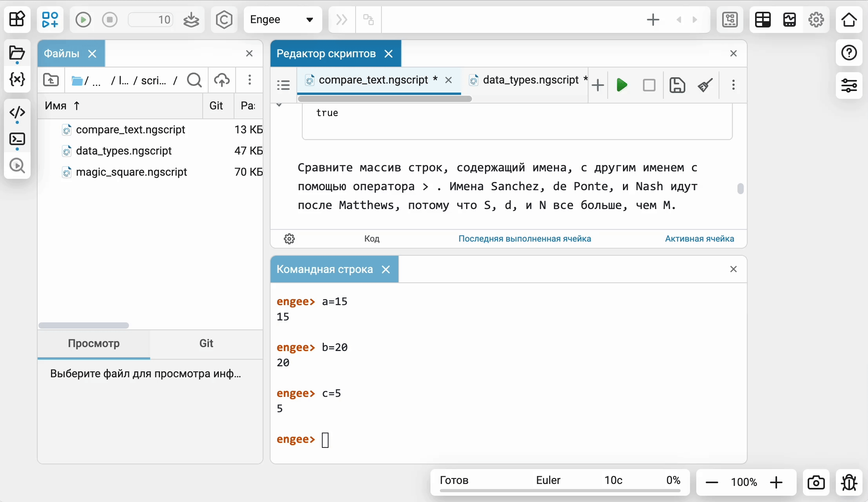
Task: Click the add-blocks library icon
Action: [x=51, y=19]
